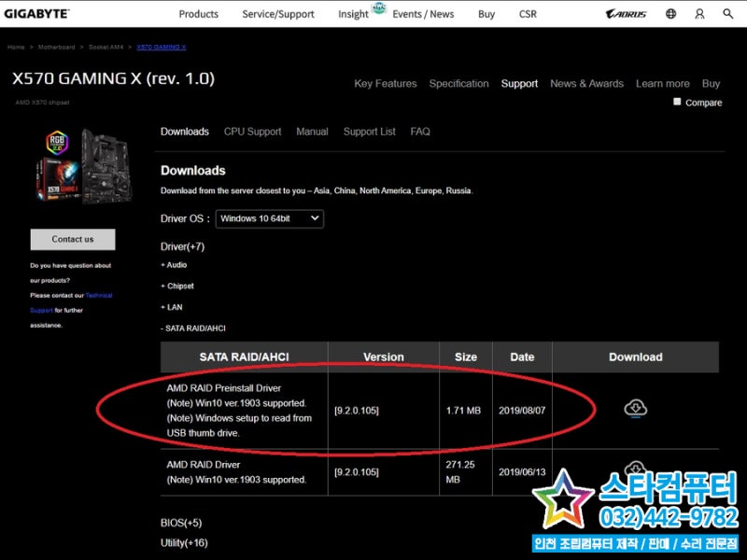
Task: Click the search magnifier icon
Action: tap(728, 14)
